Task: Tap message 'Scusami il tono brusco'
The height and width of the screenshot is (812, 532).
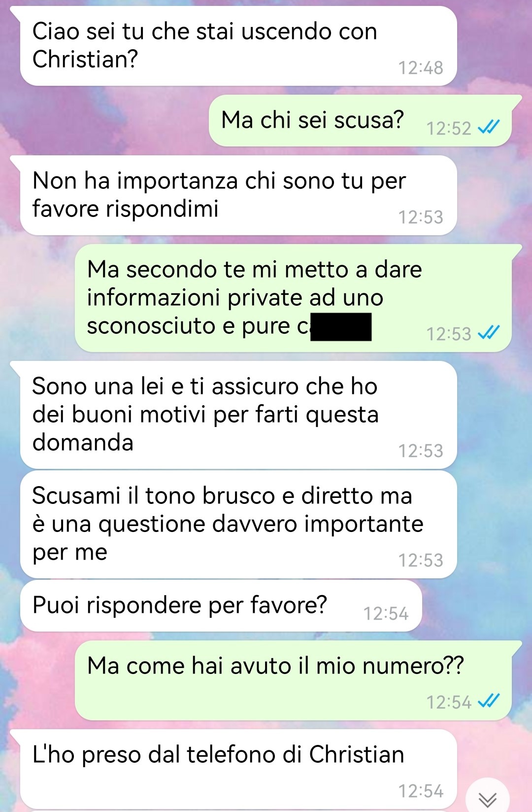Action: [238, 524]
